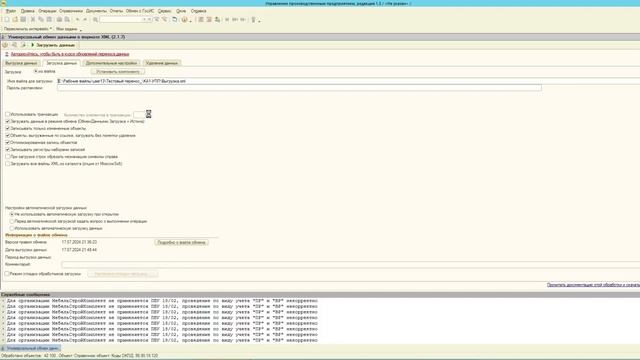This screenshot has height=360, width=640.
Task: Click the red Авторизуйтесь link
Action: [x=70, y=54]
